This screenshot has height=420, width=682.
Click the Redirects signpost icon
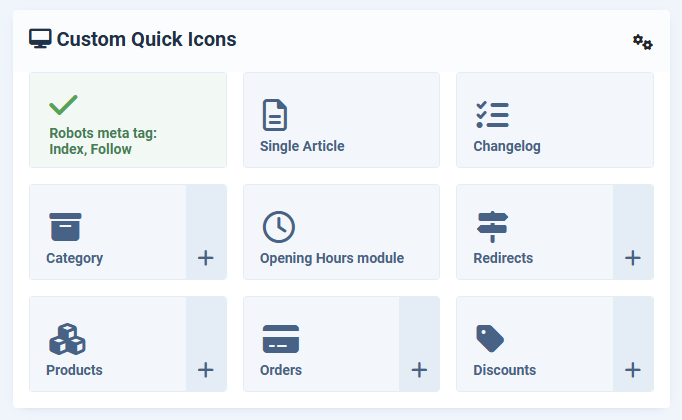coord(492,226)
